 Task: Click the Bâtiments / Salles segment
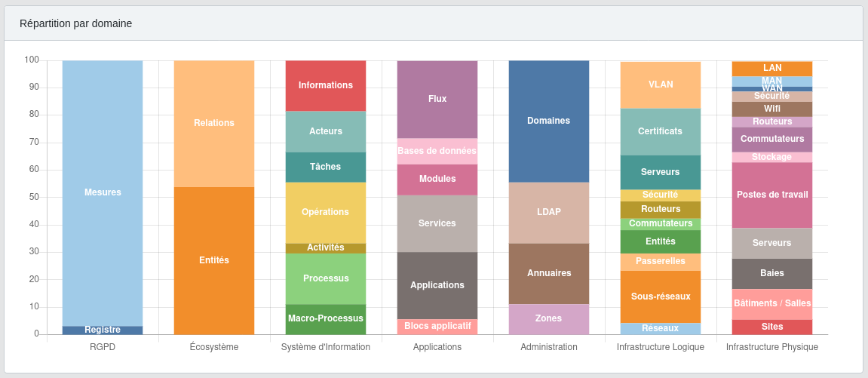pos(772,303)
